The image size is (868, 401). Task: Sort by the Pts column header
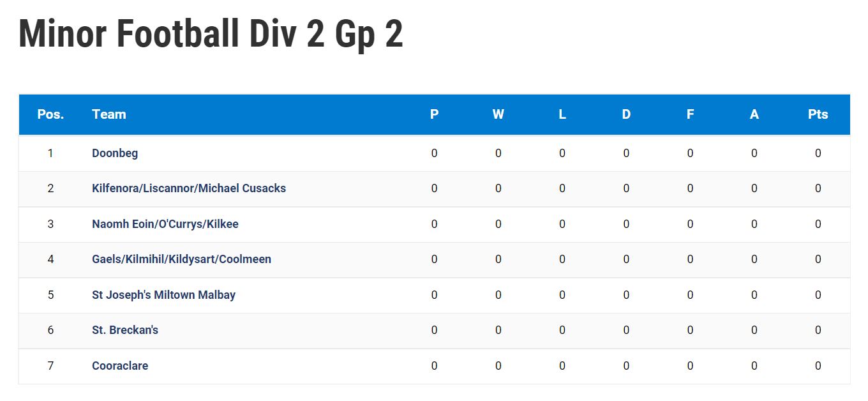[x=818, y=114]
